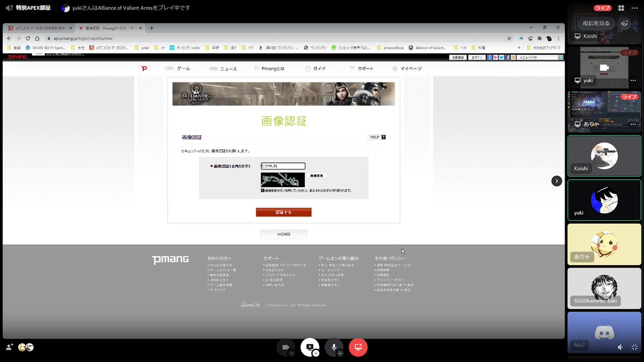Add Koishi stream to multi-view eye icon
Image resolution: width=644 pixels, height=362 pixels.
[x=625, y=23]
